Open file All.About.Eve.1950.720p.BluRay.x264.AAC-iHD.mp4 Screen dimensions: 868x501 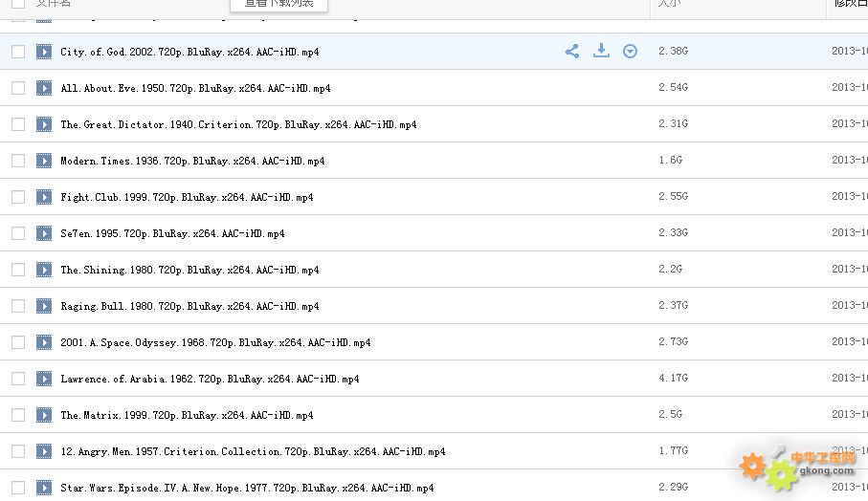pos(195,89)
